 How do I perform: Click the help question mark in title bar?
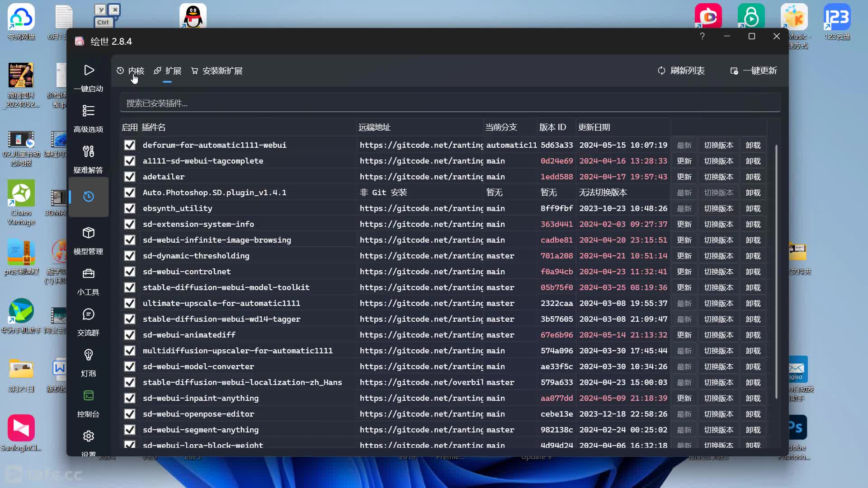coord(702,36)
